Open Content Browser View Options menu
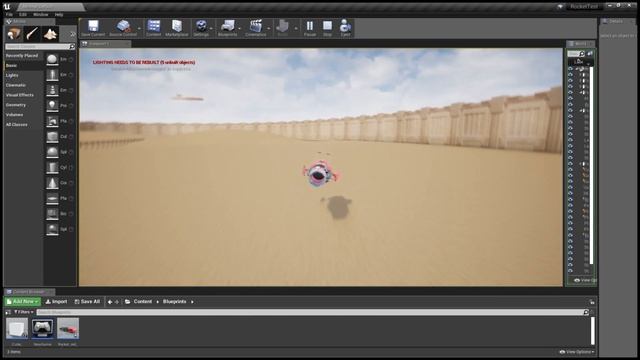The image size is (640, 360). click(x=576, y=352)
